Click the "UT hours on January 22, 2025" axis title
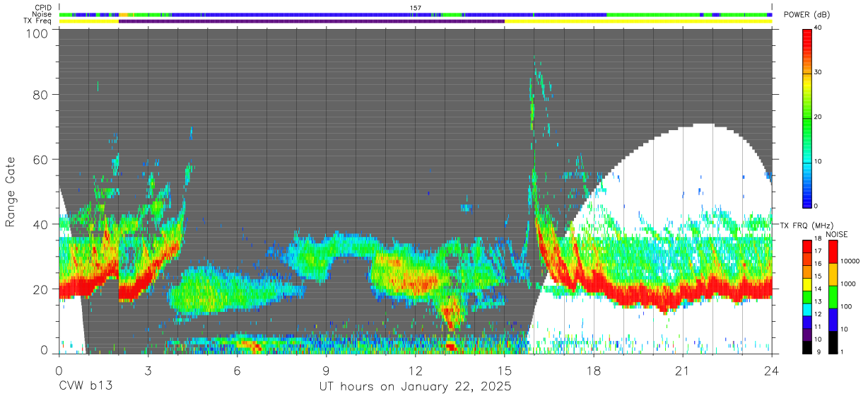 click(415, 388)
